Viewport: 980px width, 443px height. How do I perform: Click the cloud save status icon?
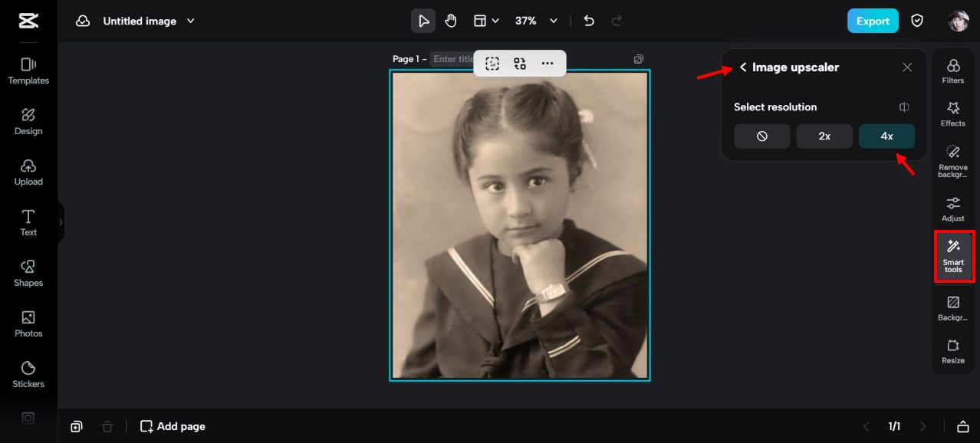coord(83,21)
